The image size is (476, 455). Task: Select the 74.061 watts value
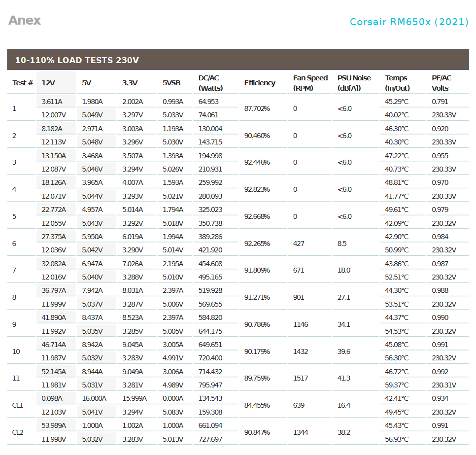click(208, 115)
